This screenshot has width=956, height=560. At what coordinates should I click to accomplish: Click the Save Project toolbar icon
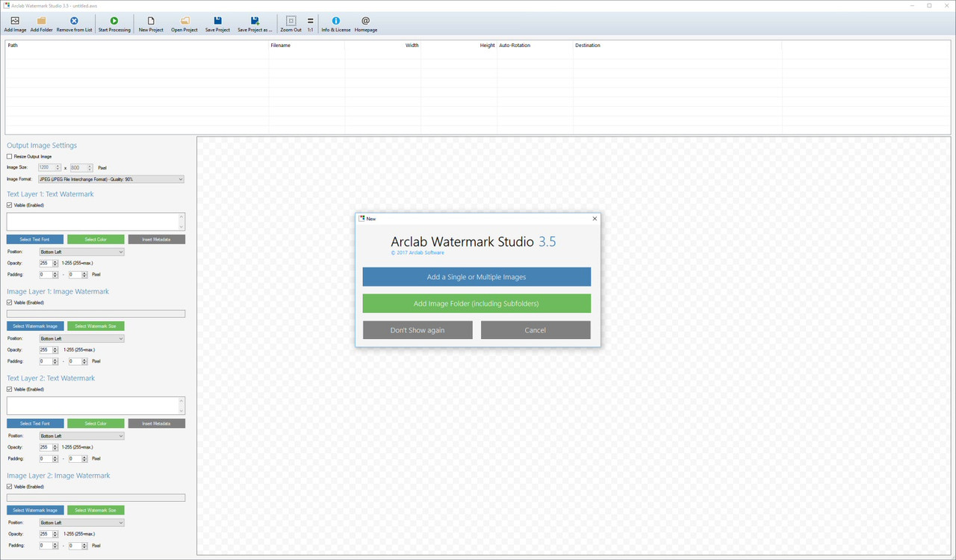[217, 24]
